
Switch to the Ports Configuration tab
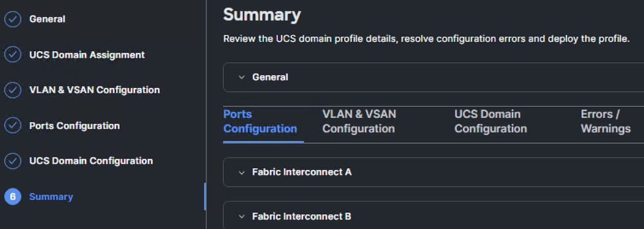pos(260,121)
